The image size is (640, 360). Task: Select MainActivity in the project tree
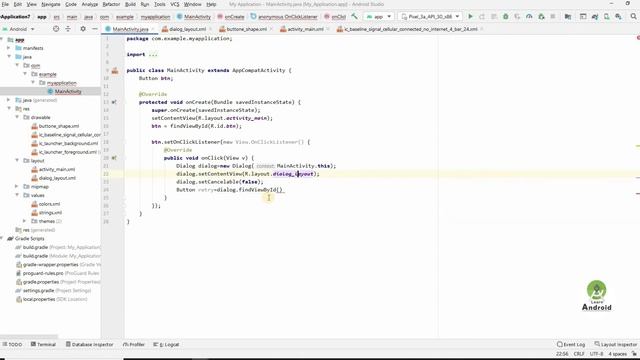68,91
